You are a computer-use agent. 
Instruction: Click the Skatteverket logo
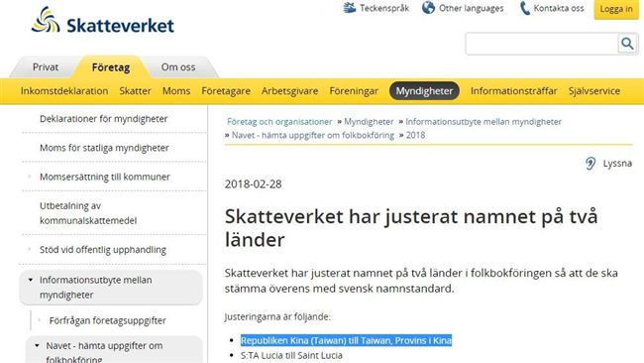click(x=103, y=21)
